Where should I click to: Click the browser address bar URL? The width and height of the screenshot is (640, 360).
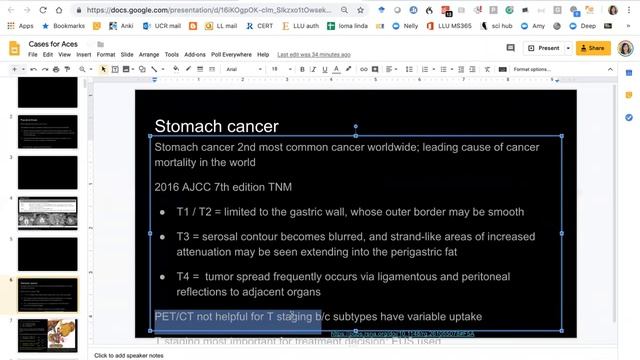pyautogui.click(x=208, y=10)
